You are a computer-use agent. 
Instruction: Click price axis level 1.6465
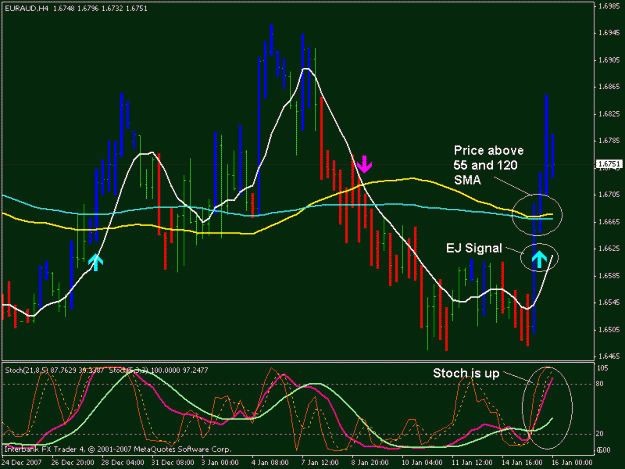tap(609, 356)
